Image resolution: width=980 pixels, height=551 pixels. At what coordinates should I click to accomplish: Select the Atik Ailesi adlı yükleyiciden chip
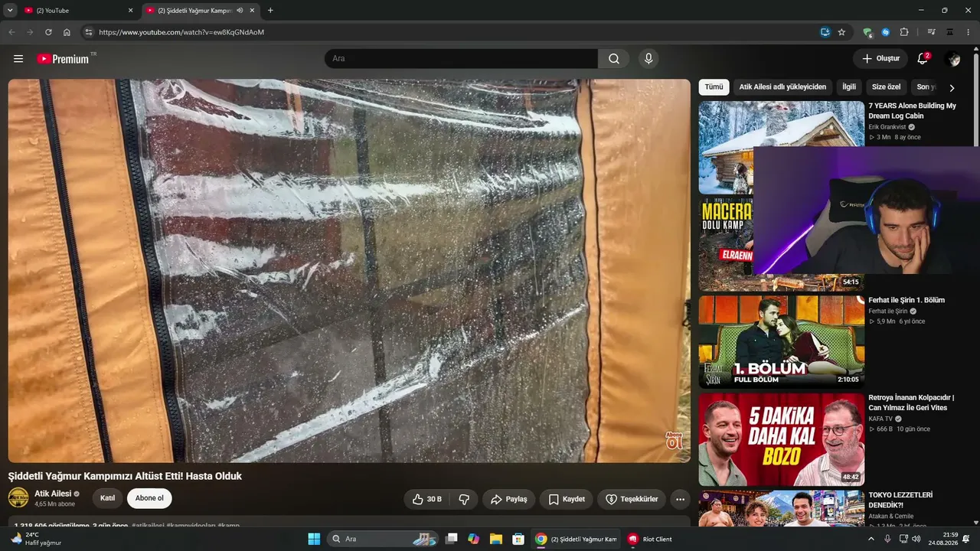coord(782,87)
